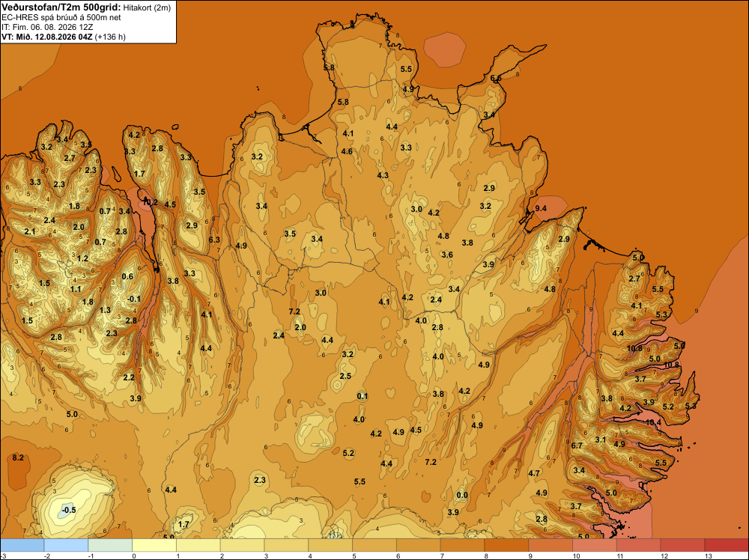Click the 6.3 reading near fjord
The width and height of the screenshot is (749, 560).
point(214,240)
